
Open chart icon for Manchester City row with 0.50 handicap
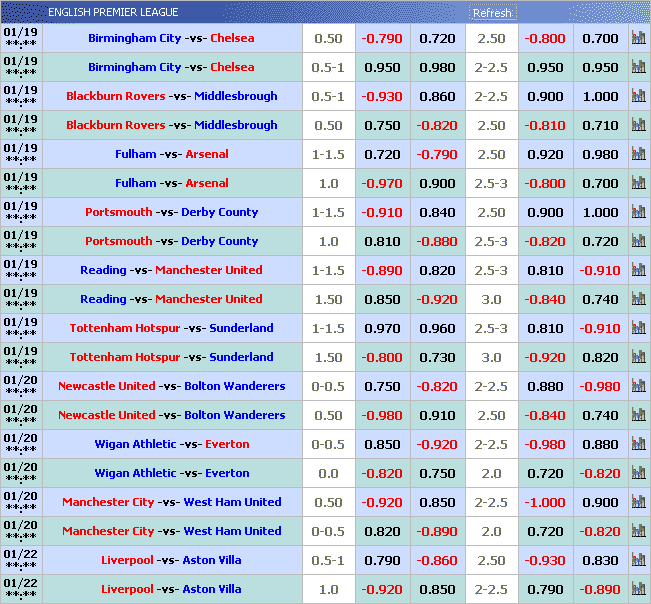pos(638,502)
